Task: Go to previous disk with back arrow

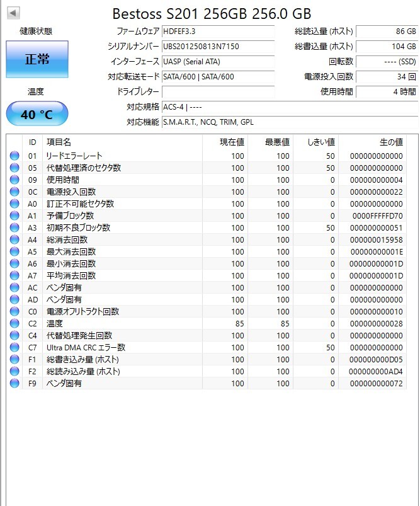Action: coord(13,13)
